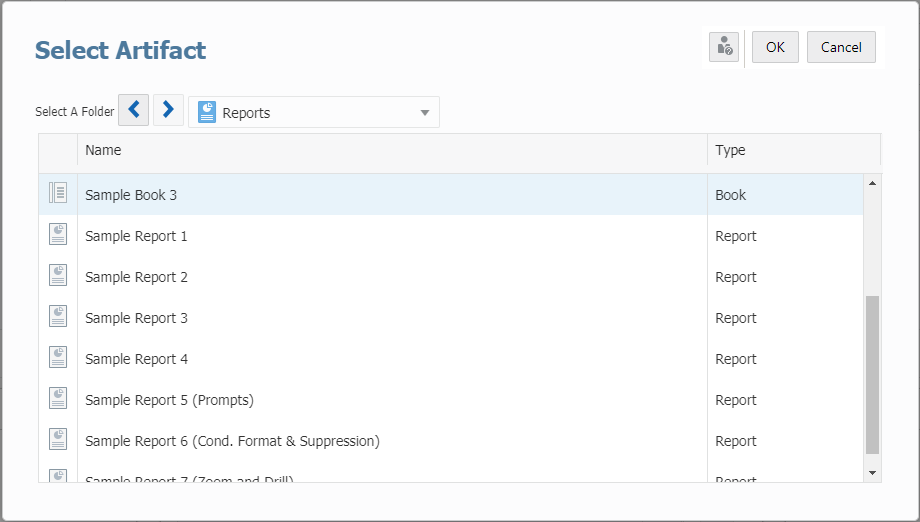Click the book icon beside Sample Book 3
The width and height of the screenshot is (920, 522).
click(58, 194)
